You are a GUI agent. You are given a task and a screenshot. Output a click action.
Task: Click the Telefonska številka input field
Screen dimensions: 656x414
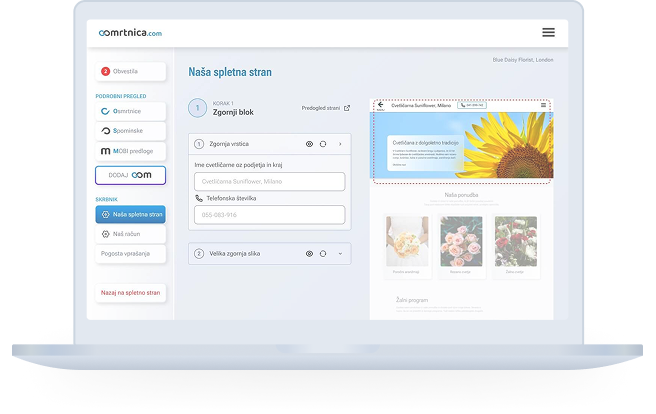[x=270, y=215]
